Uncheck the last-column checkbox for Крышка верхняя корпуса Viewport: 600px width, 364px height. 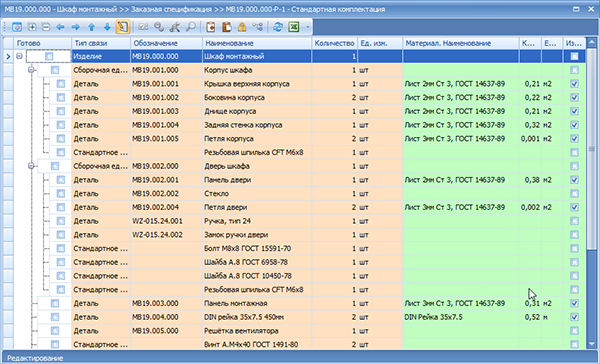574,84
